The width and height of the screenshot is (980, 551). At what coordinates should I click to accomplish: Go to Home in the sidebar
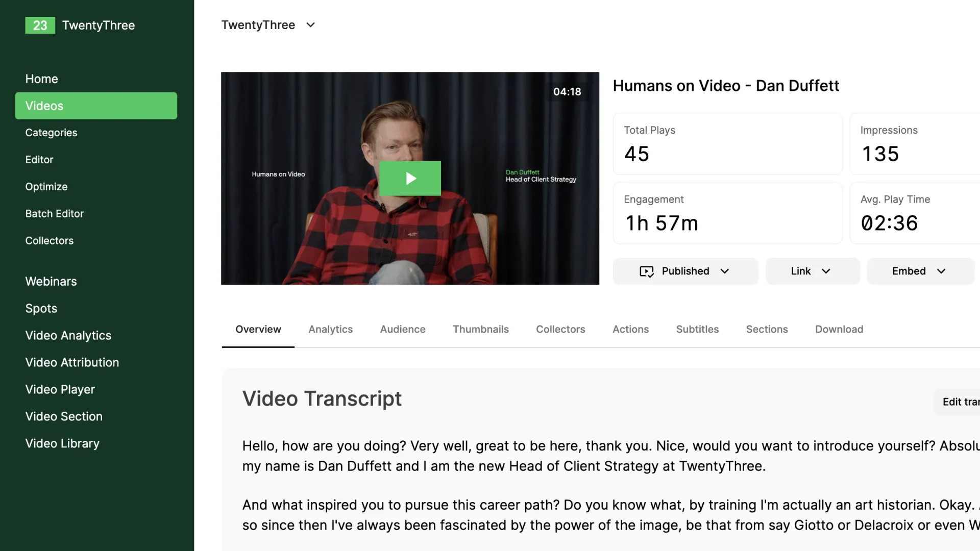click(42, 79)
